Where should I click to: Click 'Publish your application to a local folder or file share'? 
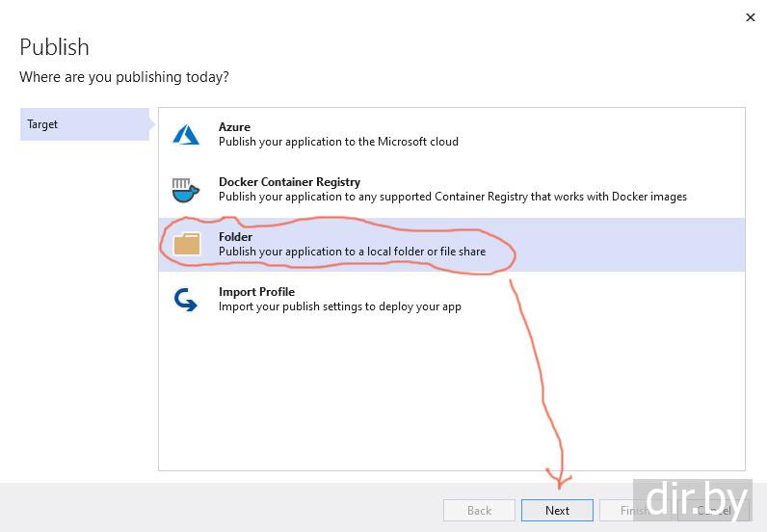(x=353, y=252)
